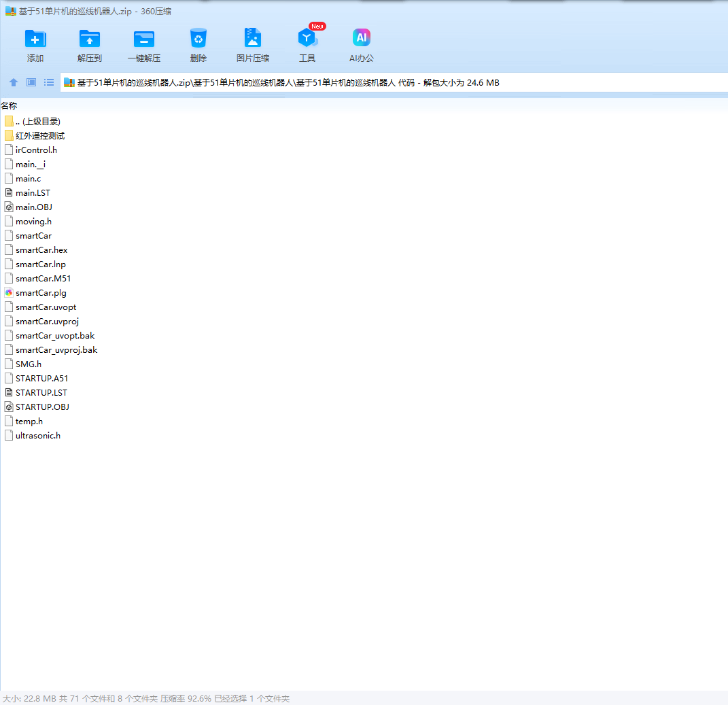
Task: Select the 红外遥控测试 folder
Action: pos(35,135)
